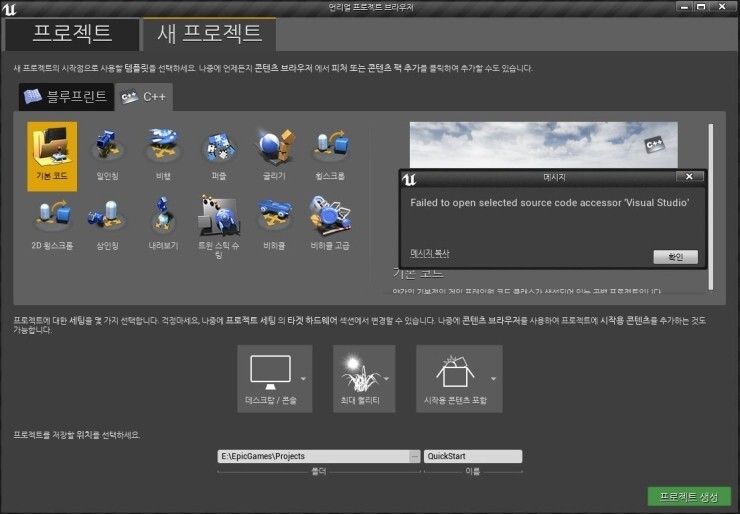Close the 메시지 dialog

click(x=690, y=177)
